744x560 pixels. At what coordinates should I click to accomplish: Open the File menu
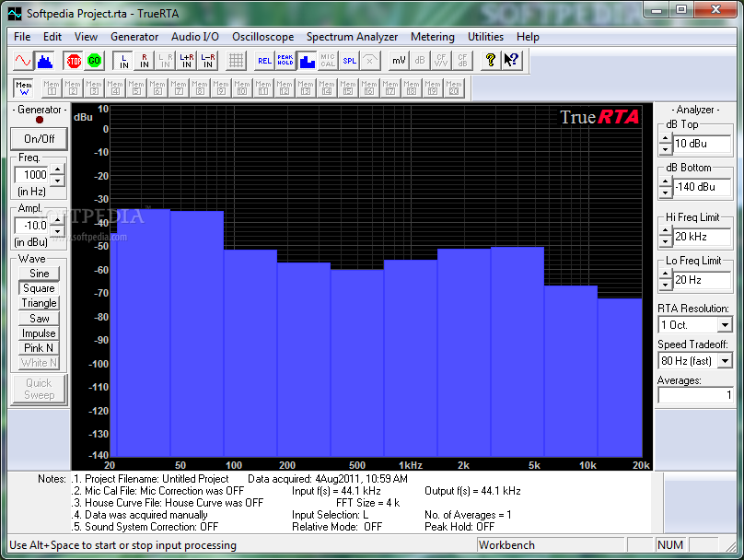(22, 37)
